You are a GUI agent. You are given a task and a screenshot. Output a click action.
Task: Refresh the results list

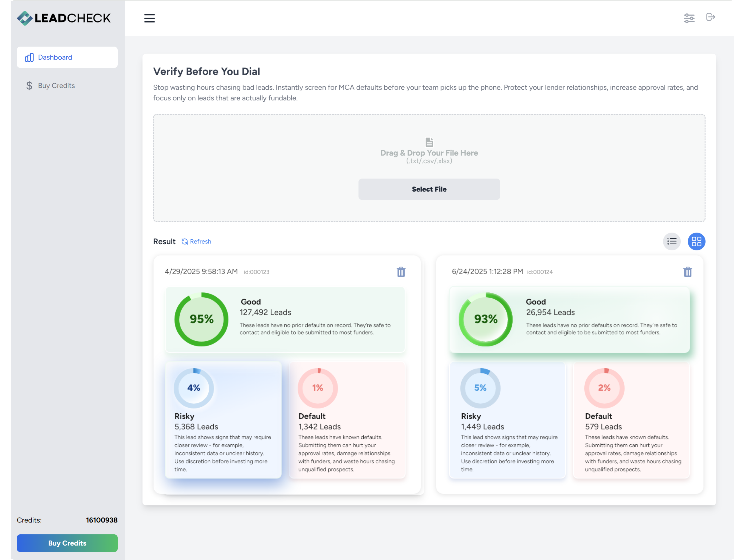coord(196,241)
